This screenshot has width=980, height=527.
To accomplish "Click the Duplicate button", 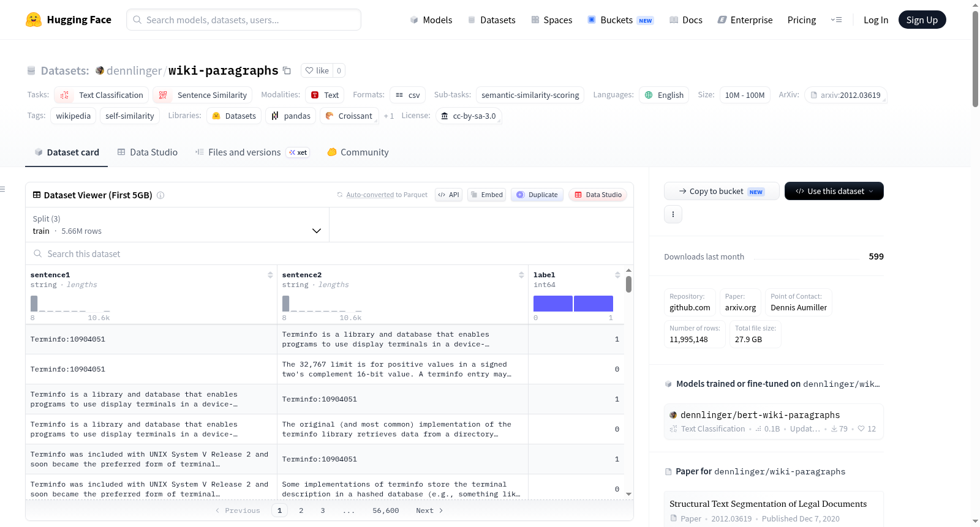I will [537, 195].
